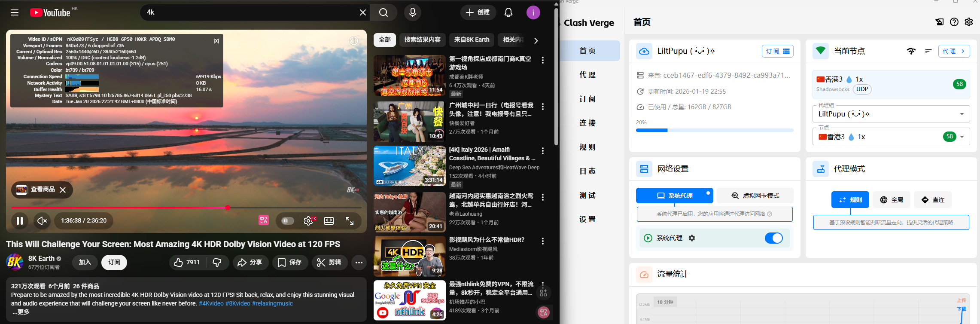Enter fullscreen mode on the video
Image resolution: width=980 pixels, height=324 pixels.
350,221
